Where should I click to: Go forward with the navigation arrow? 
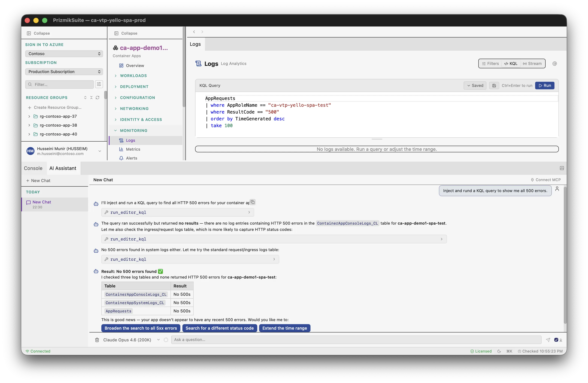[202, 32]
